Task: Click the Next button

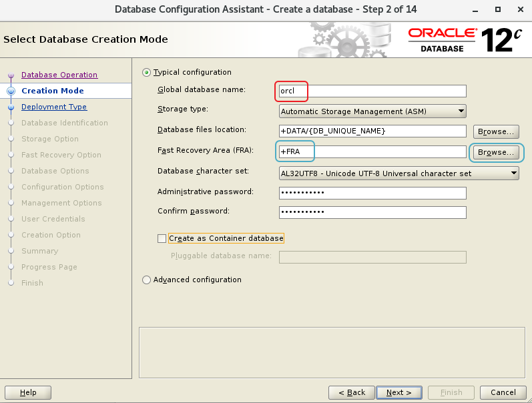Action: [x=398, y=392]
